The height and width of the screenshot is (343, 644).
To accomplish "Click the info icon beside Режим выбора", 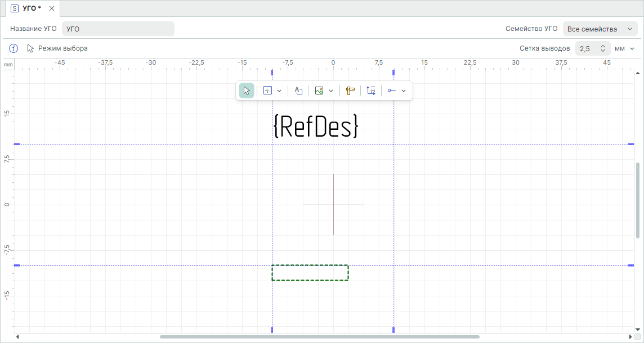I will click(14, 48).
